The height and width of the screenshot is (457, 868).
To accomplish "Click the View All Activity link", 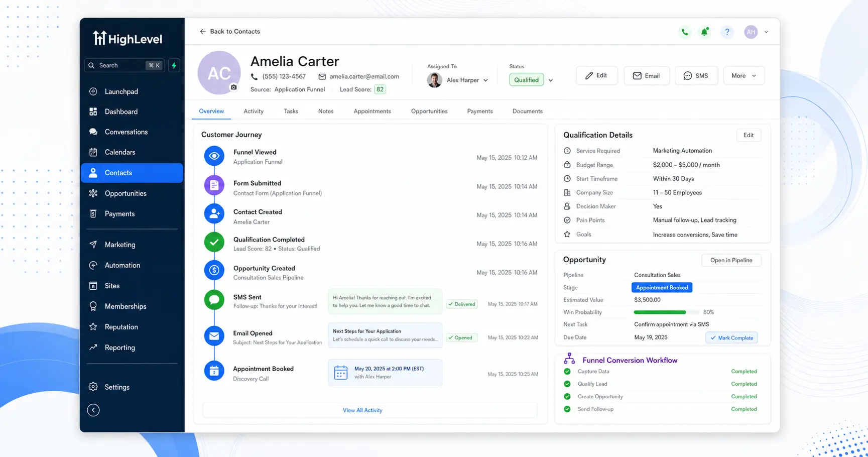I will 362,410.
